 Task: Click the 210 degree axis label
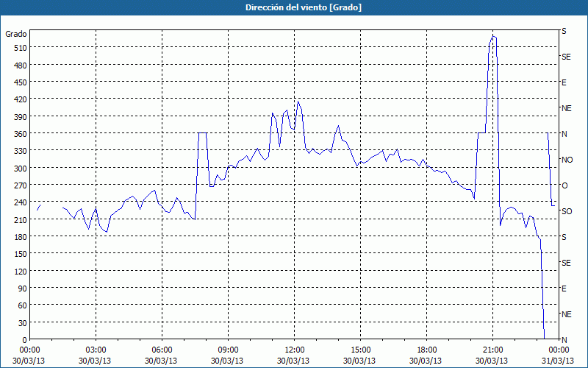coord(21,219)
